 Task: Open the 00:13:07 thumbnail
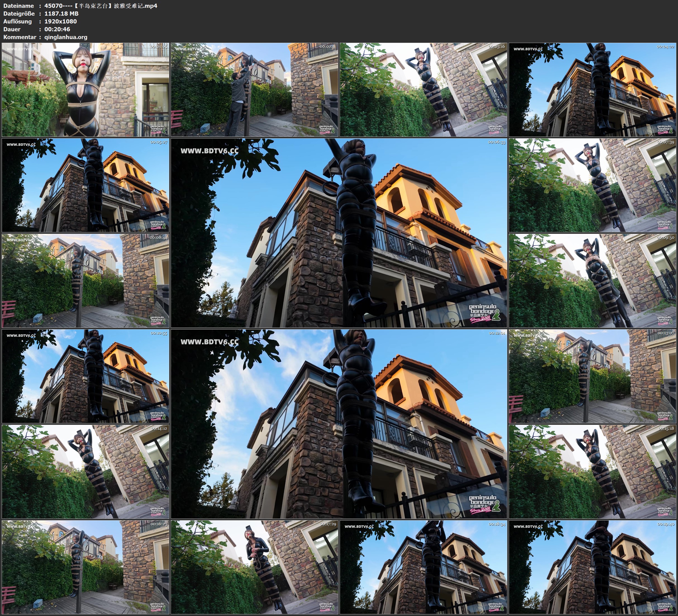[593, 376]
